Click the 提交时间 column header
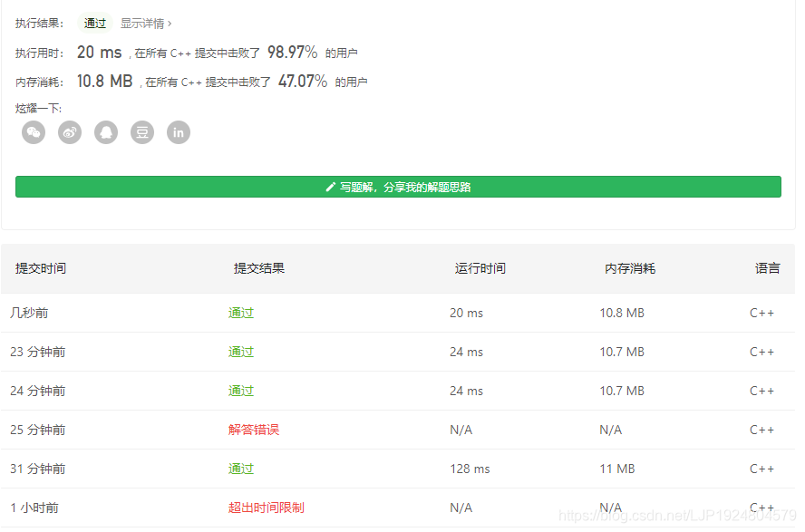This screenshot has height=532, width=805. pos(40,268)
